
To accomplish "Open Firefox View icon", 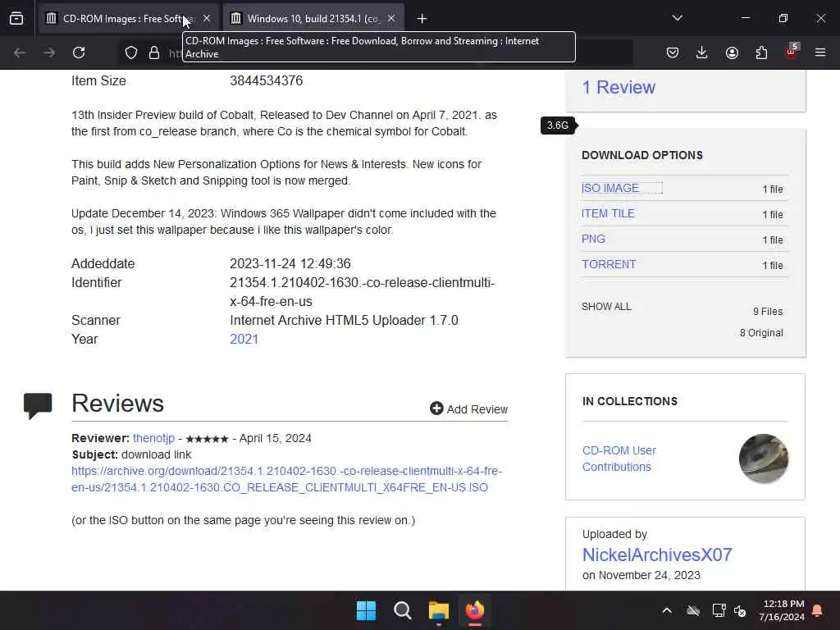I will 16,19.
